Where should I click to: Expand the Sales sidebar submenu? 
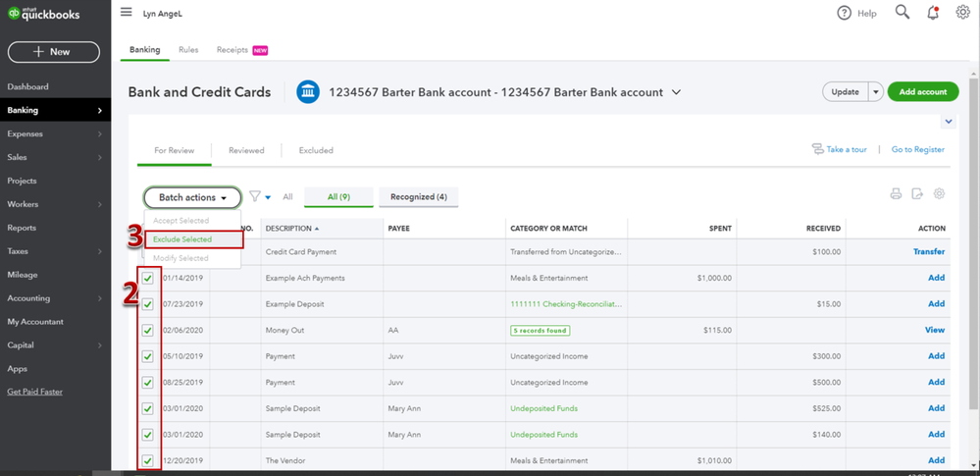[100, 158]
